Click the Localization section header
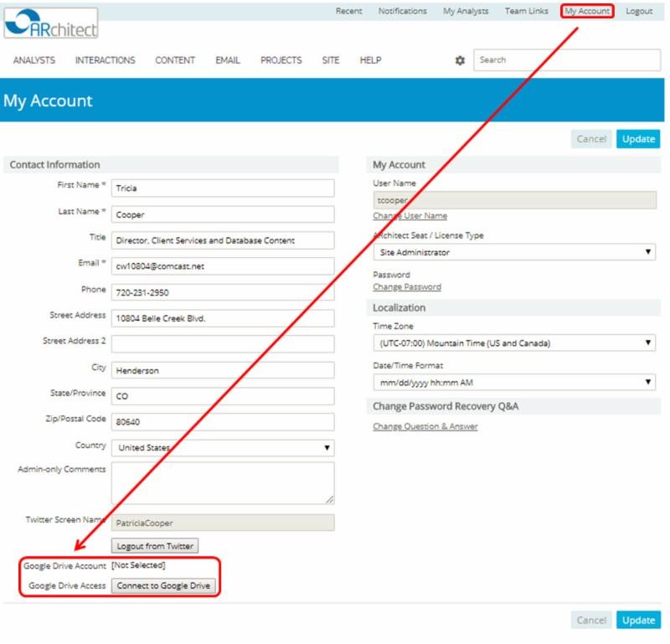 [514, 308]
